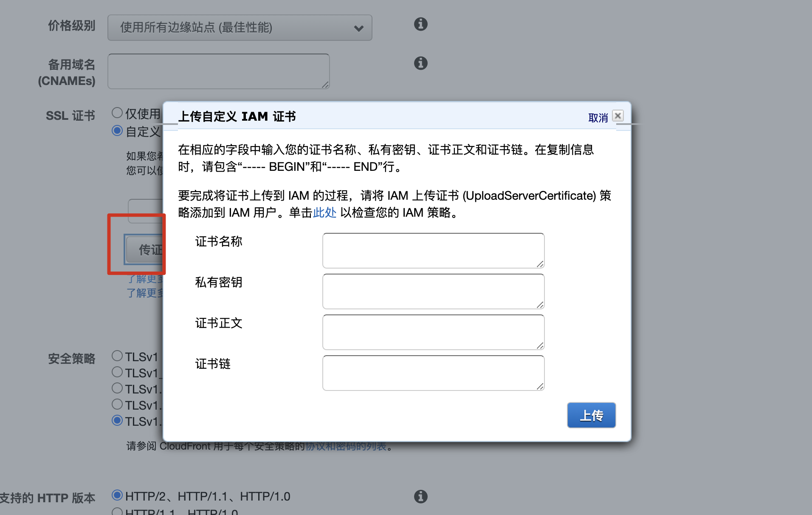Click info icon beside 支持的 HTTP 版本
The image size is (812, 515).
point(420,496)
